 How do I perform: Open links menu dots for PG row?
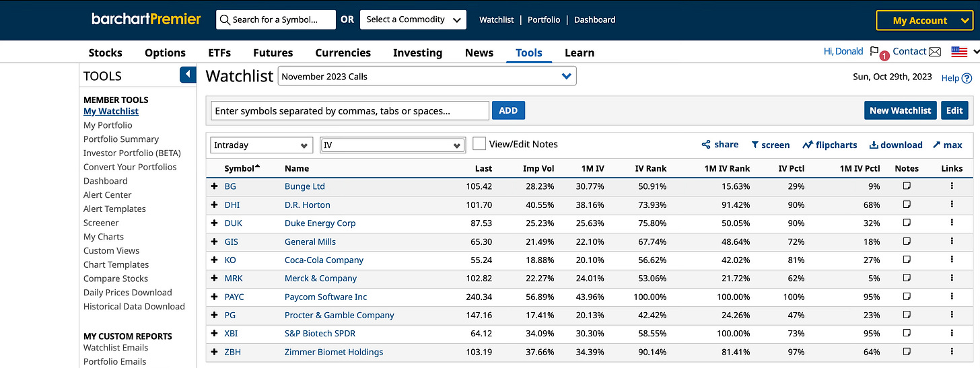click(952, 314)
